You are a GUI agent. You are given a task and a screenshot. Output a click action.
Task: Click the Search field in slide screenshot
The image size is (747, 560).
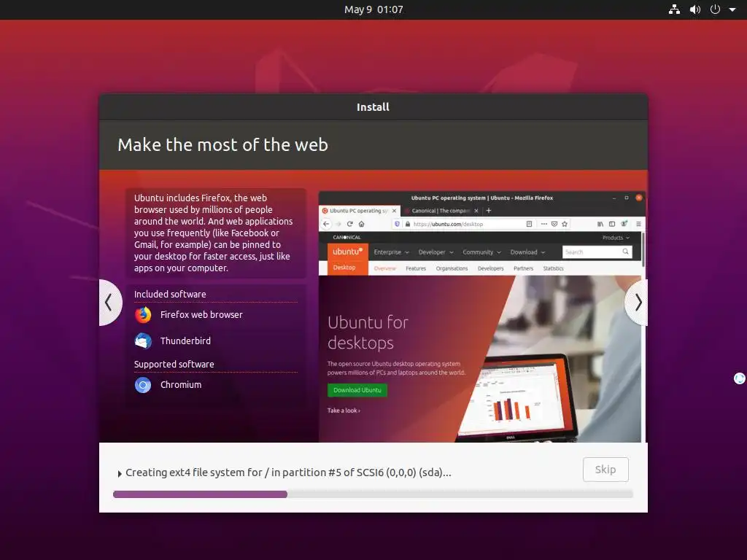point(597,252)
